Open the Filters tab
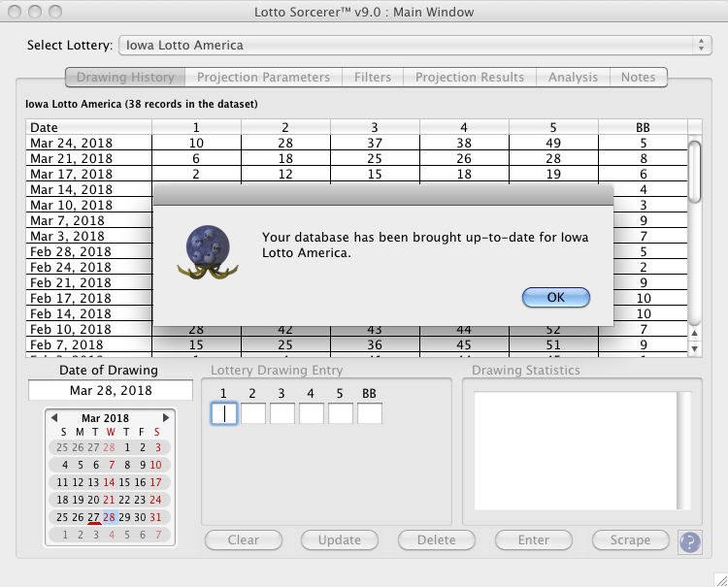This screenshot has height=587, width=728. click(x=373, y=77)
